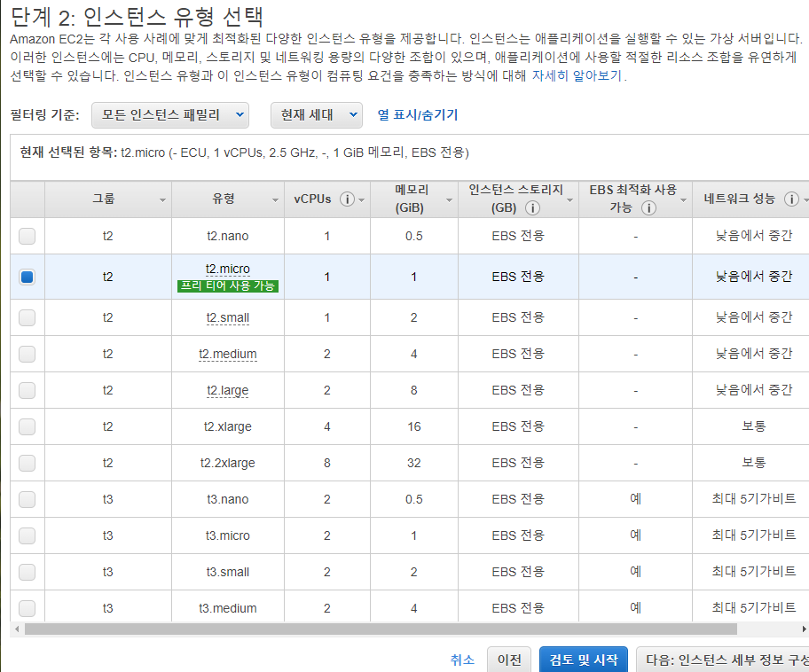Click the horizontal scrollbar's right arrow
809x672 pixels.
(x=804, y=629)
